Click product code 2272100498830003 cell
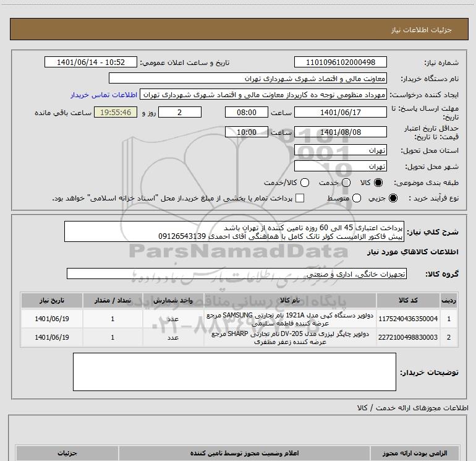 408,337
